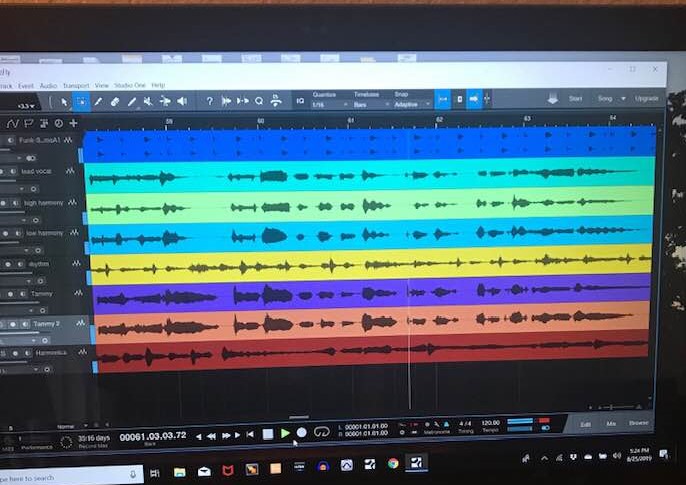Open the automation curve view icon
This screenshot has height=485, width=686.
[x=13, y=124]
